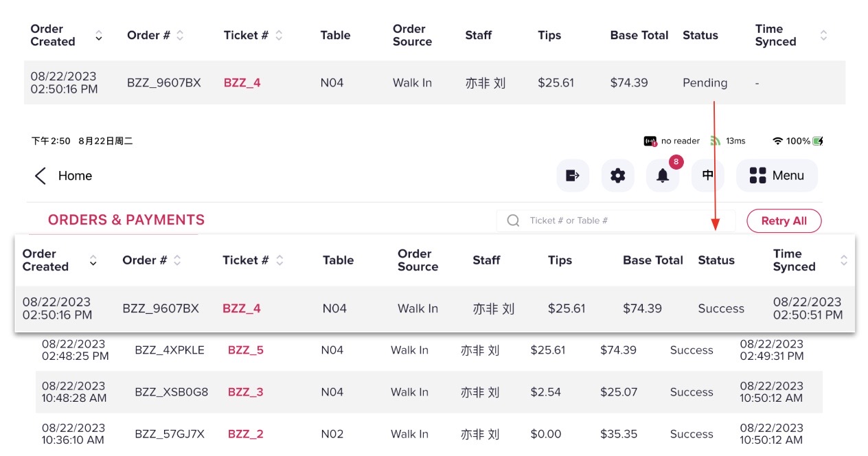Open the settings gear icon
This screenshot has width=868, height=456.
tap(617, 176)
